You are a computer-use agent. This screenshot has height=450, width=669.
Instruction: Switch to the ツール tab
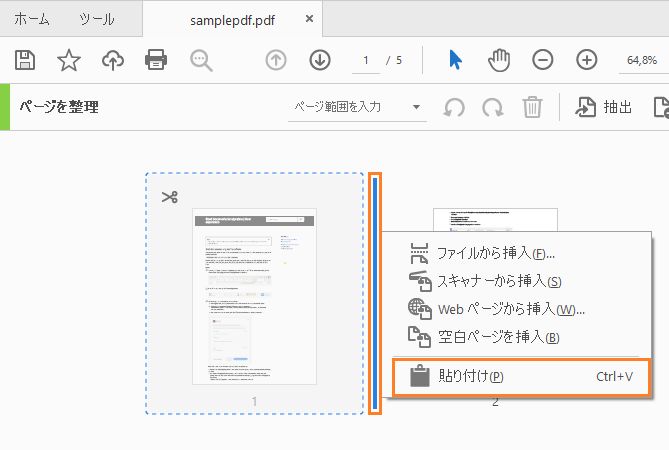[97, 20]
